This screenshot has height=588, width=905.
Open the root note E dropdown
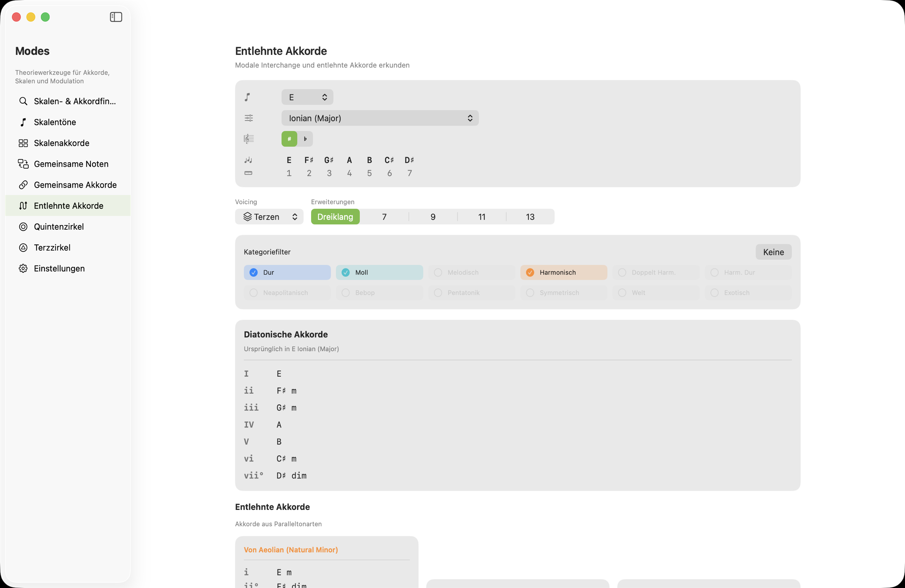tap(307, 97)
